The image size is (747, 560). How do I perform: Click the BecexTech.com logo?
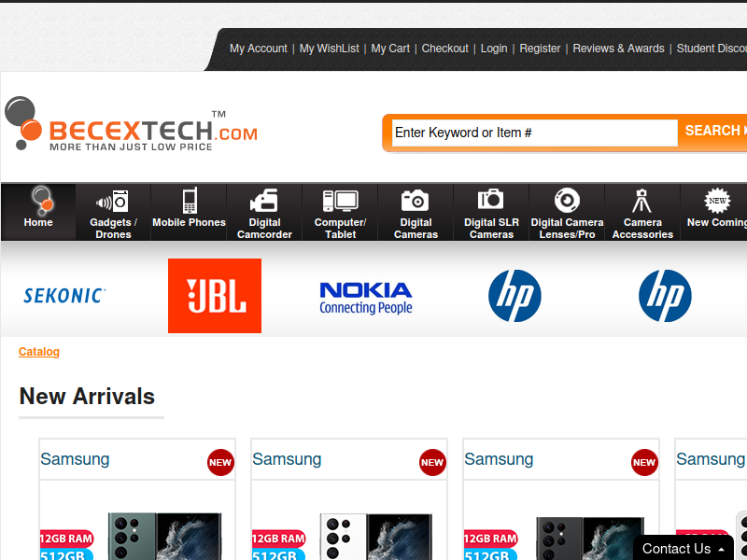pyautogui.click(x=131, y=124)
